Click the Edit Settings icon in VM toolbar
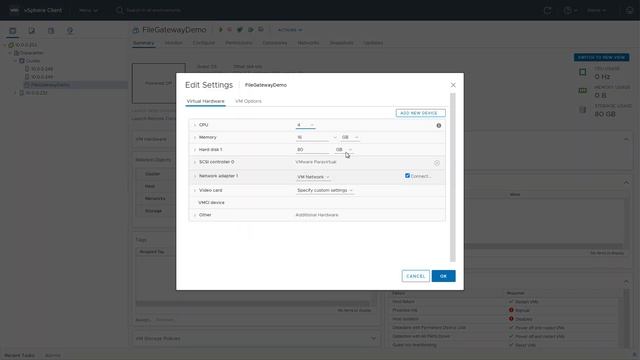 [x=251, y=30]
